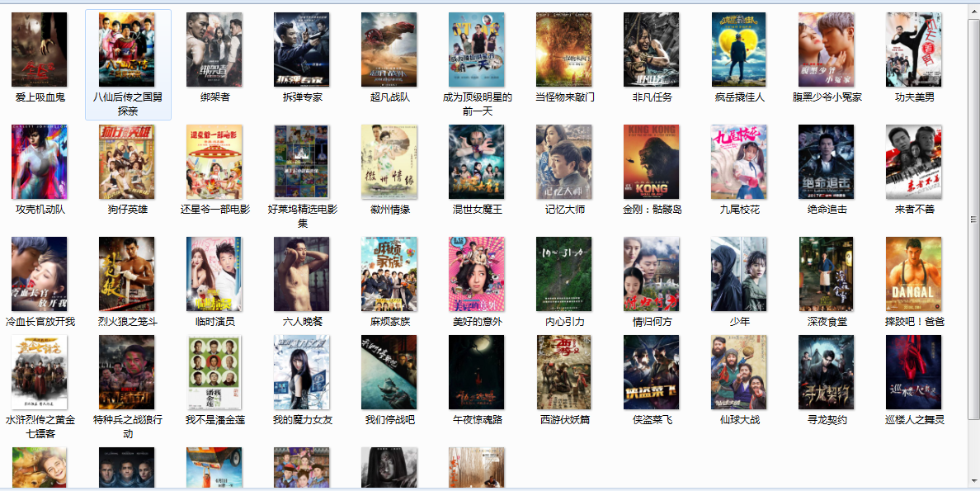Click the 超凡战队 poster thumbnail
This screenshot has width=980, height=491.
tap(389, 50)
